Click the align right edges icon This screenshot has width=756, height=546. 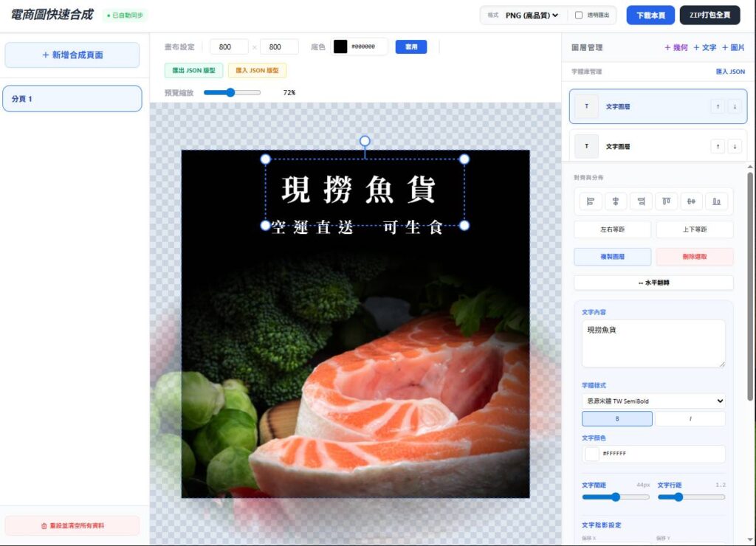641,201
